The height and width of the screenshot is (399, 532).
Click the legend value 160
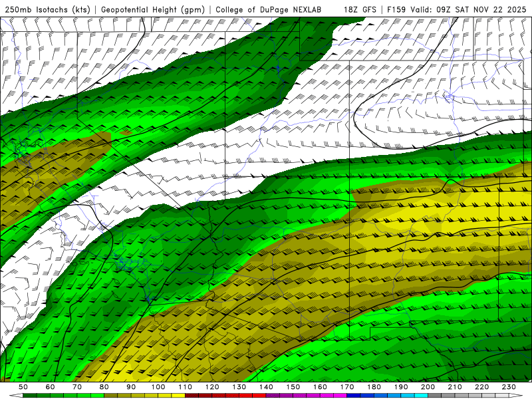click(x=321, y=387)
